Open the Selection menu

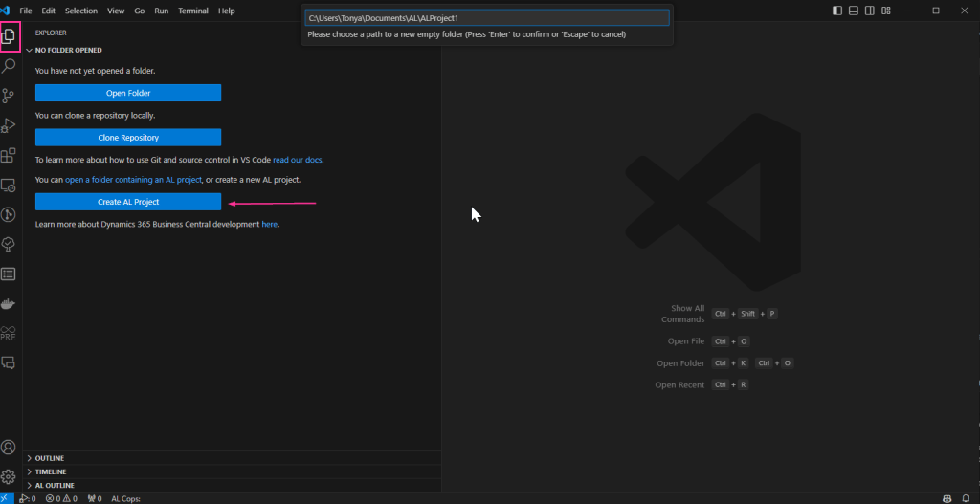(81, 11)
